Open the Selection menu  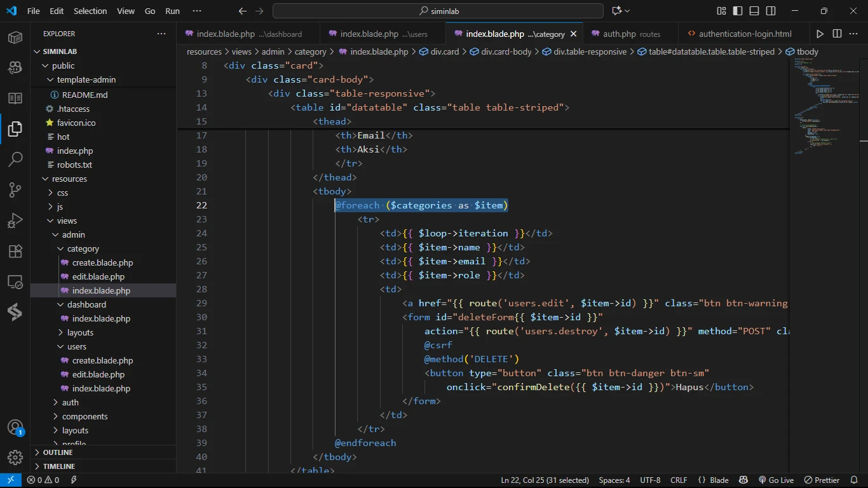click(x=90, y=11)
